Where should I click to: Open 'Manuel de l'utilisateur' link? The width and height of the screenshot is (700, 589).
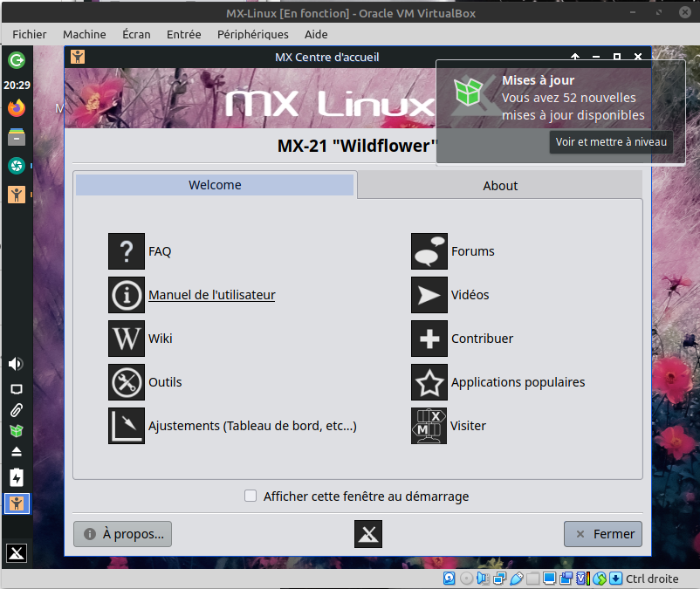coord(212,295)
